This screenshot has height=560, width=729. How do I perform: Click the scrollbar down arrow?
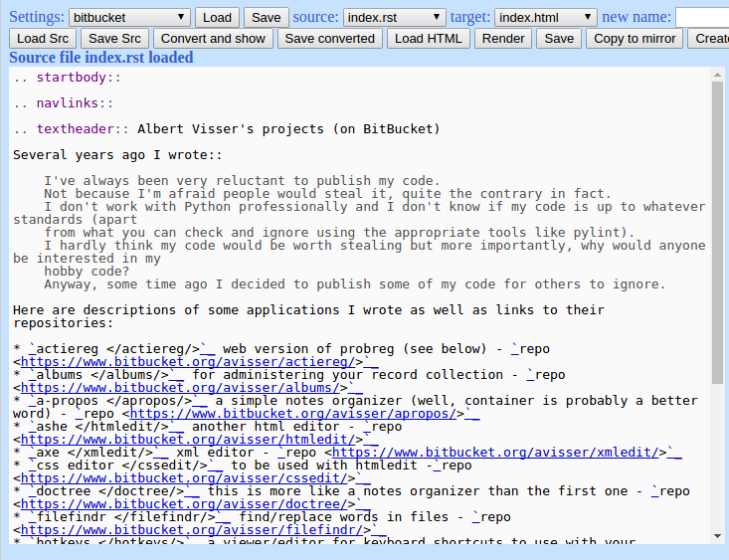click(x=717, y=536)
